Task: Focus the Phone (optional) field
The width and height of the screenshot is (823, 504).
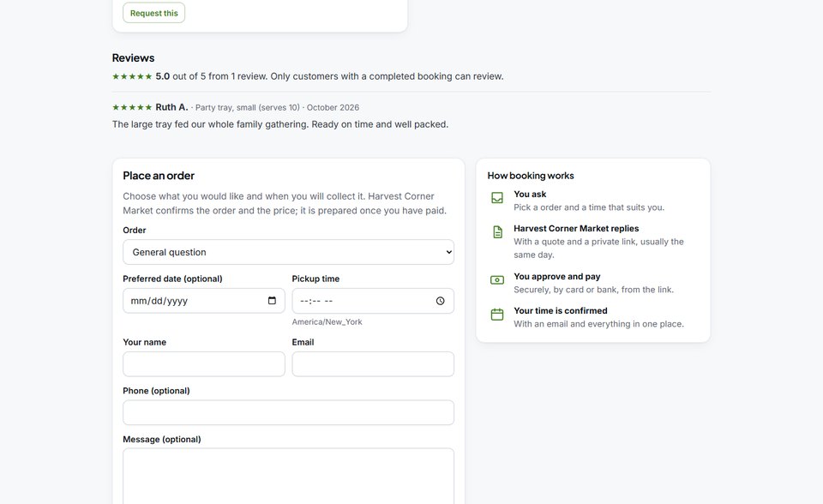Action: click(288, 412)
